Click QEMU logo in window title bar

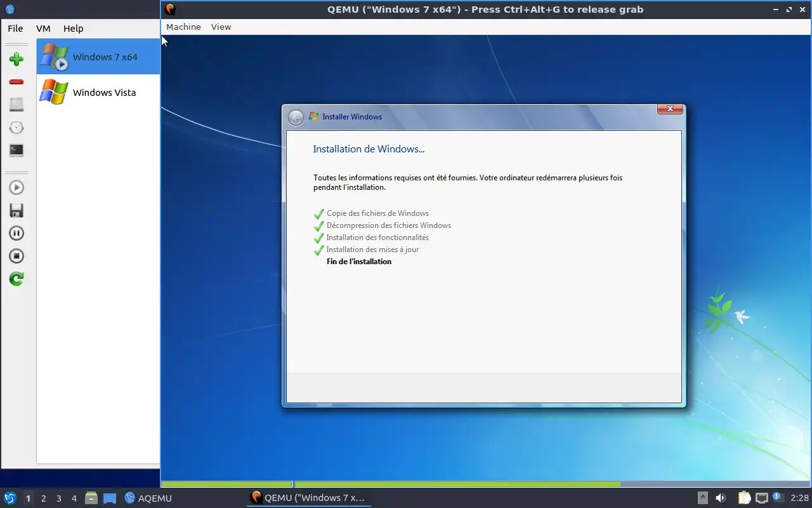(x=170, y=10)
